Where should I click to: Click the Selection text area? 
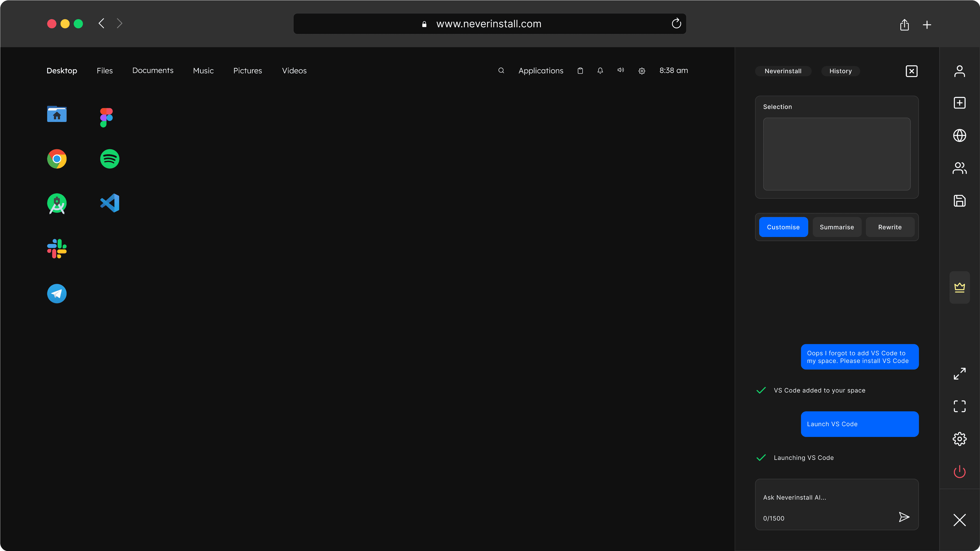(837, 154)
